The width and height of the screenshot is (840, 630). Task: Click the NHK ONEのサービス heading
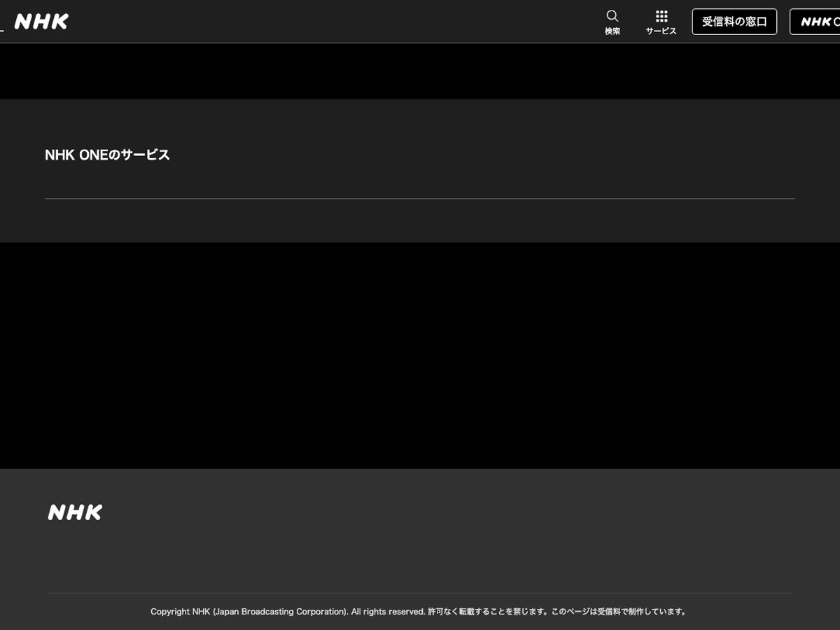click(x=107, y=155)
